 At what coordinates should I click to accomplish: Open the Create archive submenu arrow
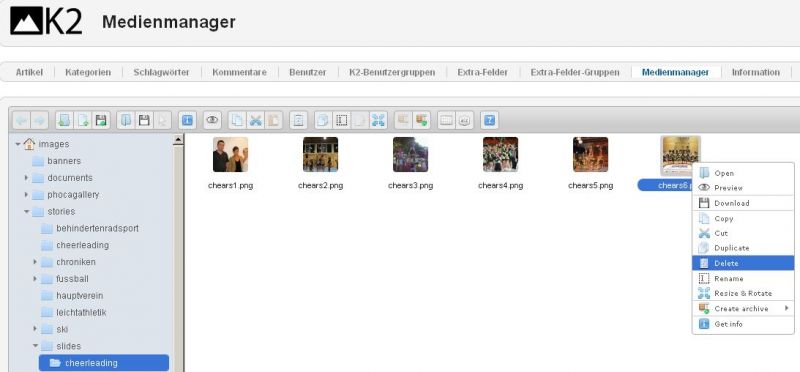[786, 308]
